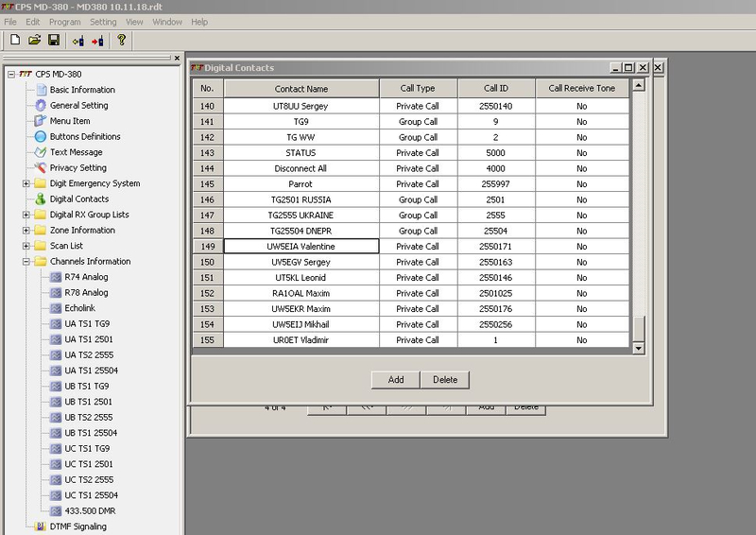Click the 433.500 DMR channel icon
The image size is (756, 535).
pyautogui.click(x=56, y=510)
